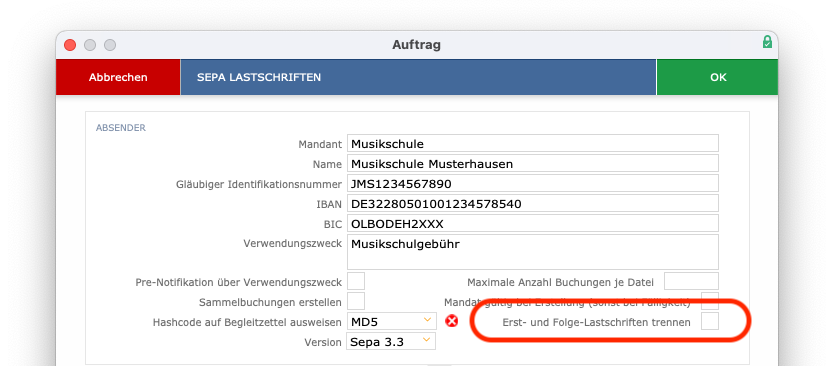The height and width of the screenshot is (366, 834).
Task: Confirm the dialog with the green OK button
Action: coord(718,77)
